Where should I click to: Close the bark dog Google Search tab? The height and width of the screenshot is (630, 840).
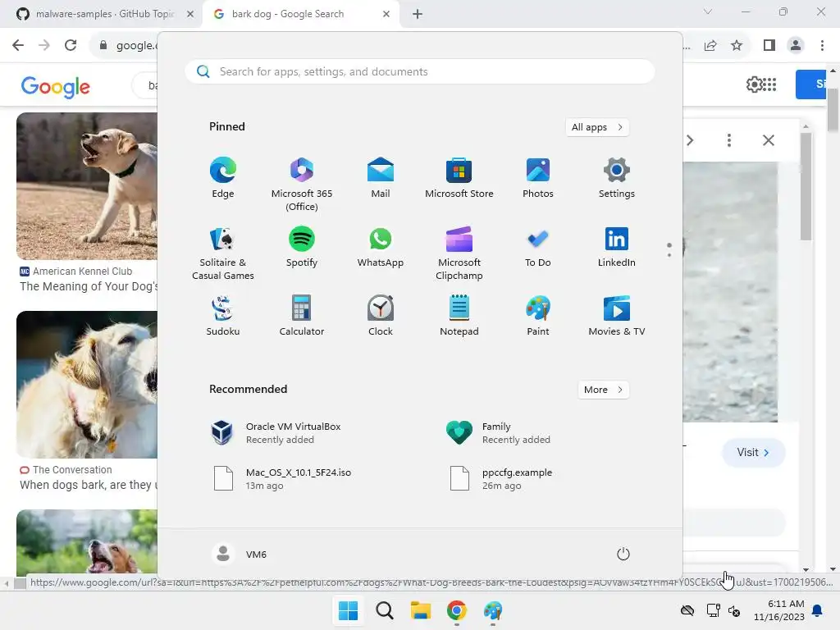pos(386,14)
